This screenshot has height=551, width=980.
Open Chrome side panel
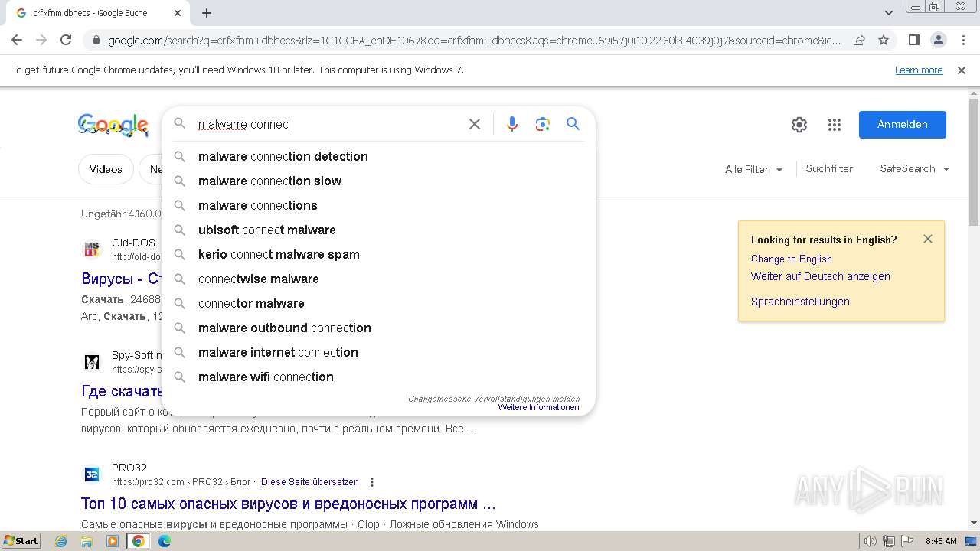pyautogui.click(x=913, y=40)
